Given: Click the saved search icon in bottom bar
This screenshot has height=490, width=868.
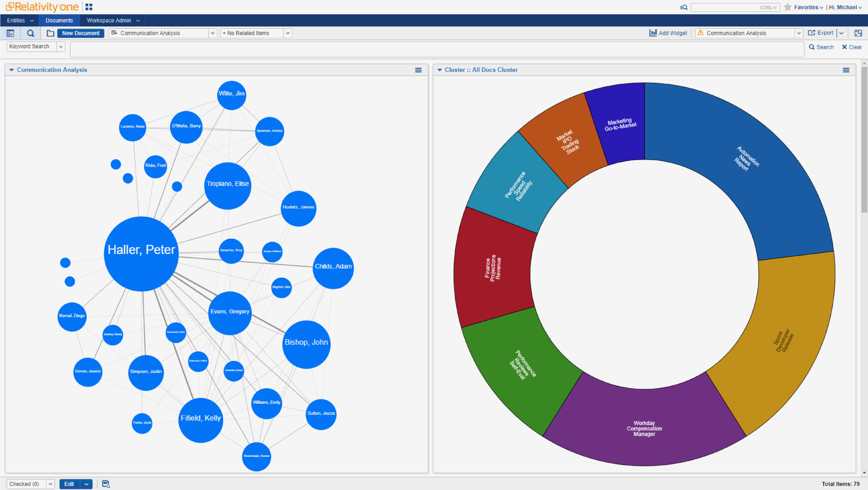Looking at the screenshot, I should click(106, 484).
